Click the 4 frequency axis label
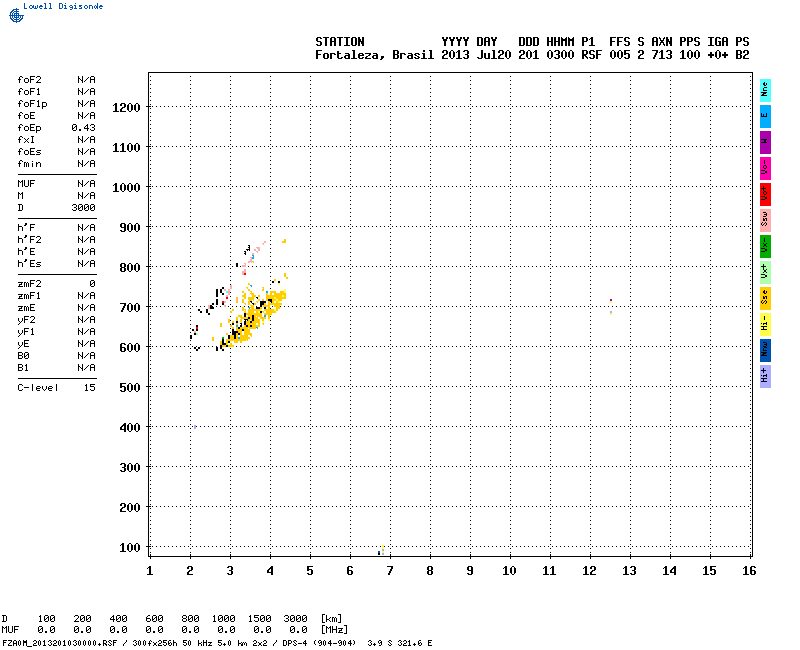This screenshot has width=800, height=650. click(x=270, y=571)
